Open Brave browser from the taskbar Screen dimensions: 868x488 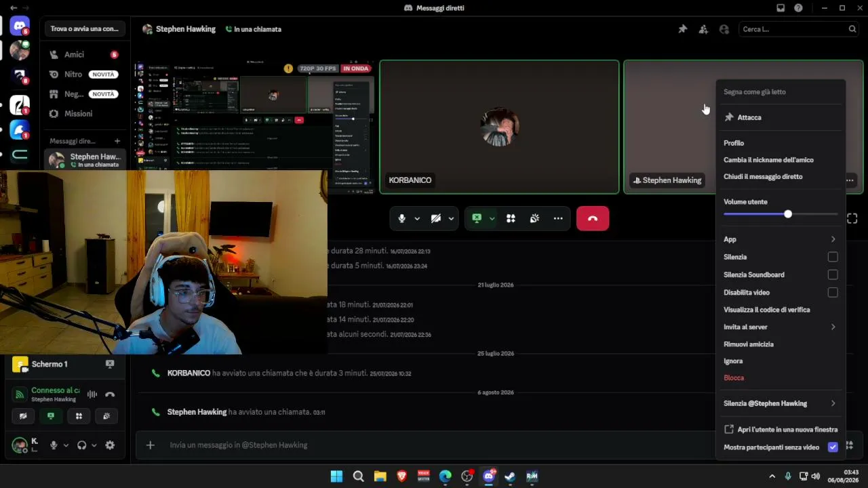[401, 476]
